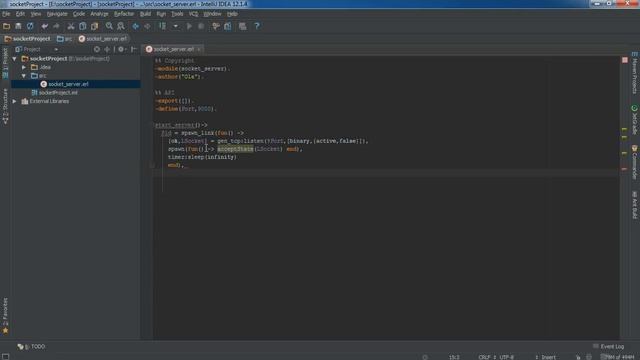
Task: Click the hide Project panel icon
Action: coord(133,49)
